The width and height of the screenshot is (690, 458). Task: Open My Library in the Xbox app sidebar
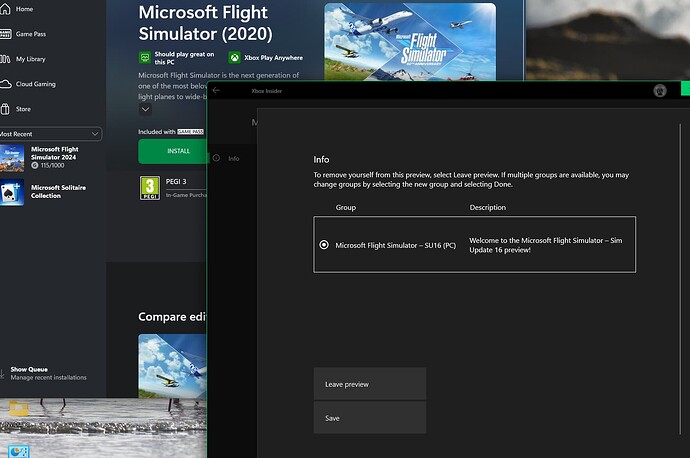point(24,59)
